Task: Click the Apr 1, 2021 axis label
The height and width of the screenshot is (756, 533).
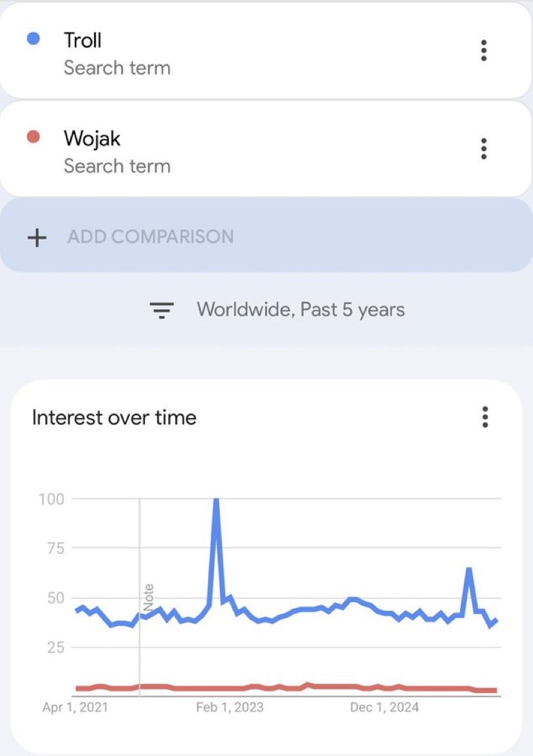Action: [75, 707]
